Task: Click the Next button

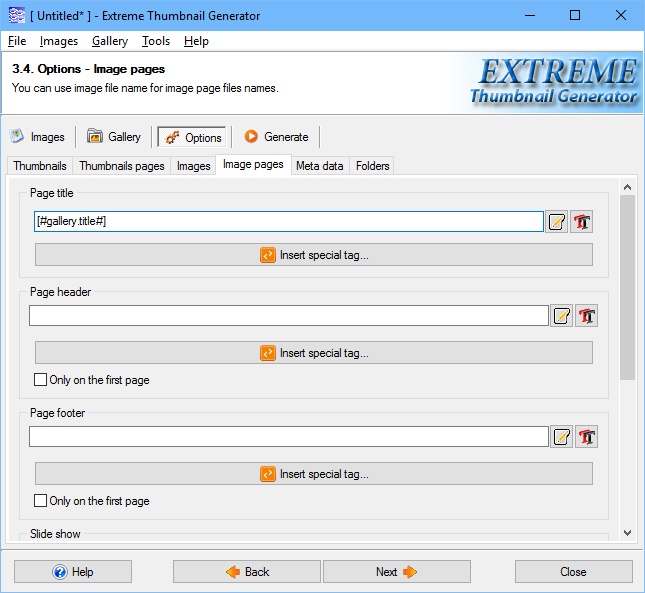Action: point(397,572)
